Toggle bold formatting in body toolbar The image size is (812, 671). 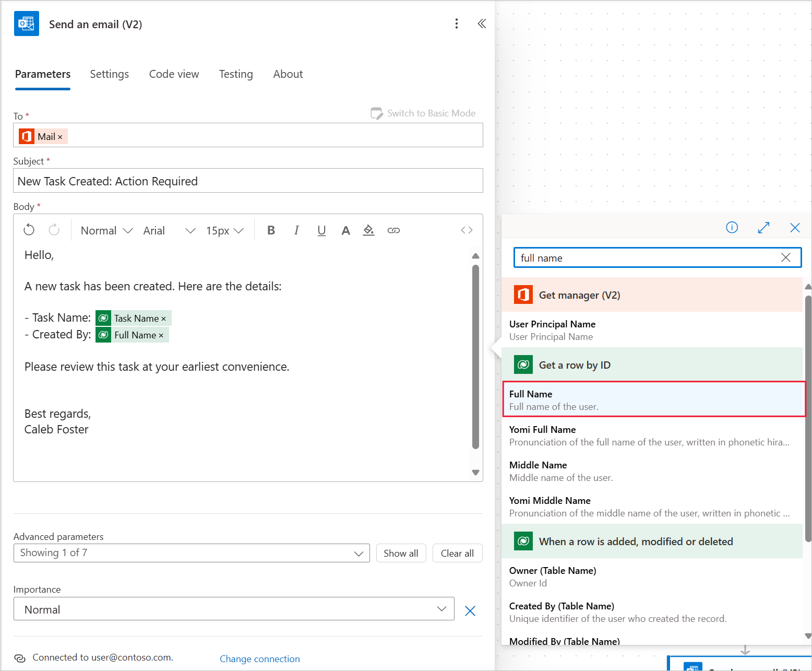coord(271,230)
